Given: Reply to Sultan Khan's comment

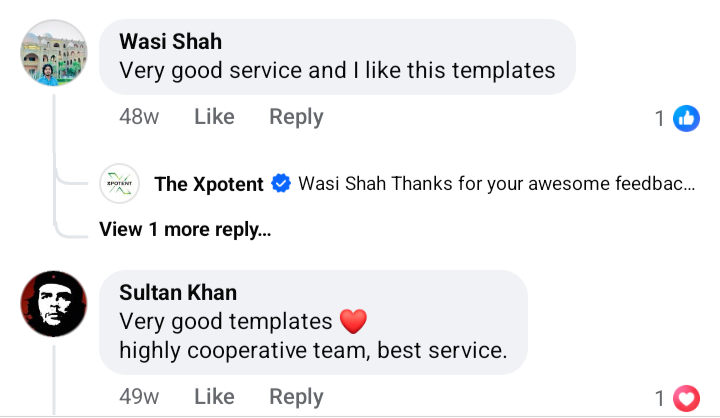Looking at the screenshot, I should click(x=296, y=397).
